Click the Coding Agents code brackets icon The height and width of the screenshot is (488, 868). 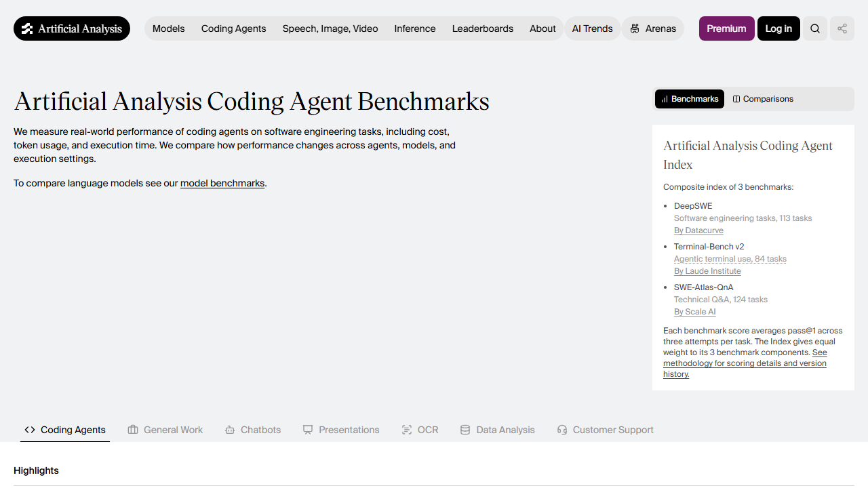click(30, 430)
